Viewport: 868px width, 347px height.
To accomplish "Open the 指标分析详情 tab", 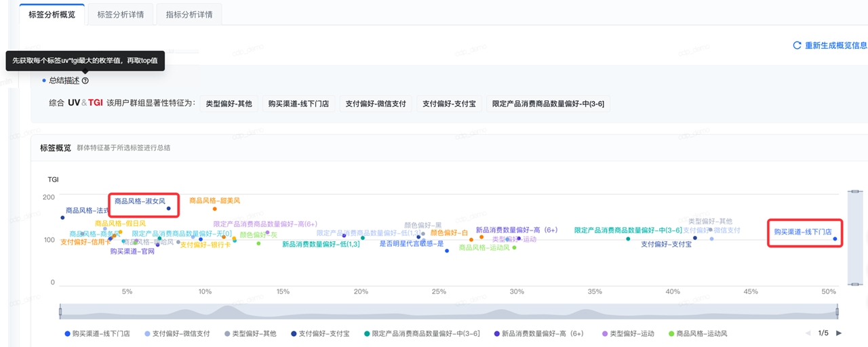I will pos(189,14).
